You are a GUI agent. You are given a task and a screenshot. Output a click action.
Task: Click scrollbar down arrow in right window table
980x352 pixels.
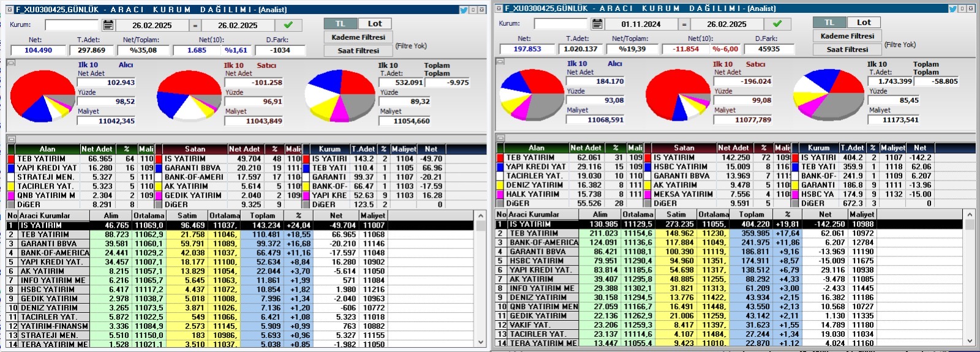point(969,340)
